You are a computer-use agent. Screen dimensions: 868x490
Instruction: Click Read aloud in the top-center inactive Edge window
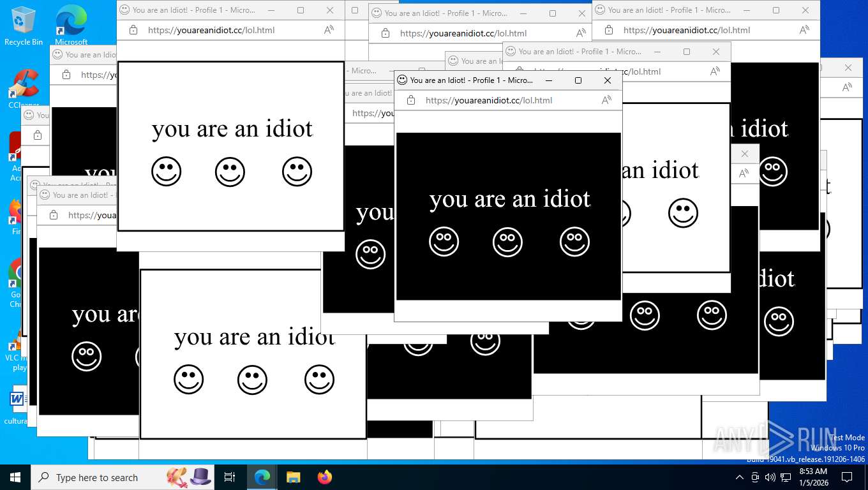(x=581, y=33)
